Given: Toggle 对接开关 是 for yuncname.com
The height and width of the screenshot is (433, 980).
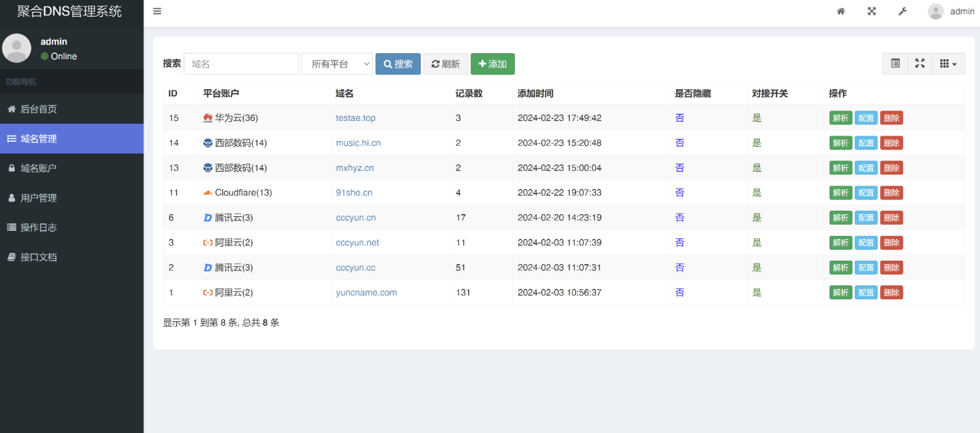Looking at the screenshot, I should tap(756, 293).
